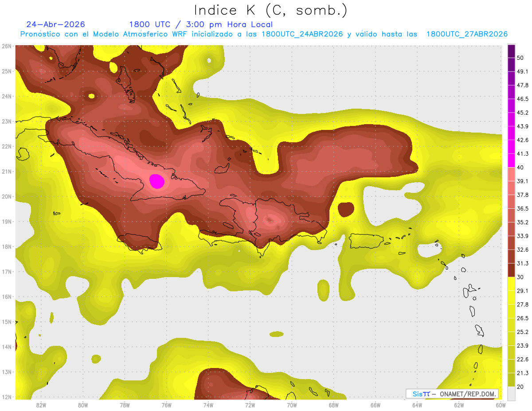Click the purple swatch labeled 47.8
The width and height of the screenshot is (532, 411).
pos(511,78)
